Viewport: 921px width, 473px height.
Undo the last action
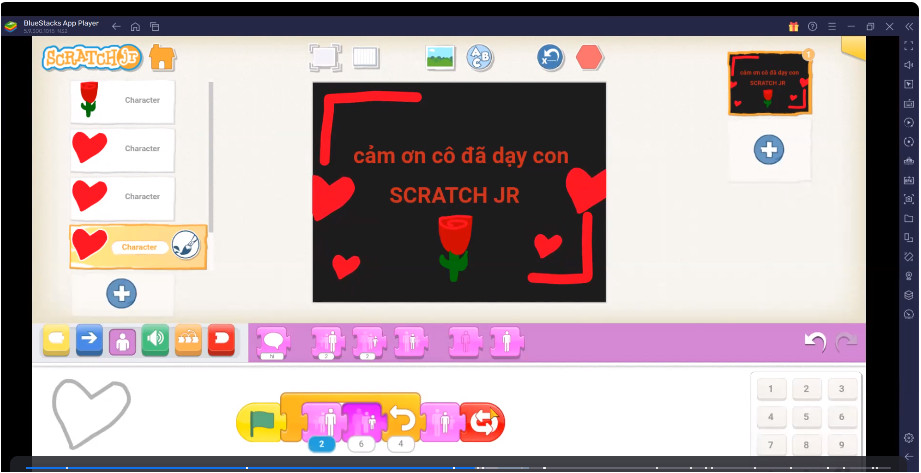(815, 341)
